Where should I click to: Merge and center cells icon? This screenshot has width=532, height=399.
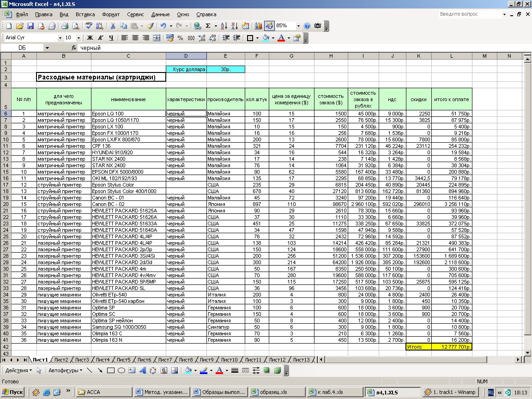coord(157,38)
